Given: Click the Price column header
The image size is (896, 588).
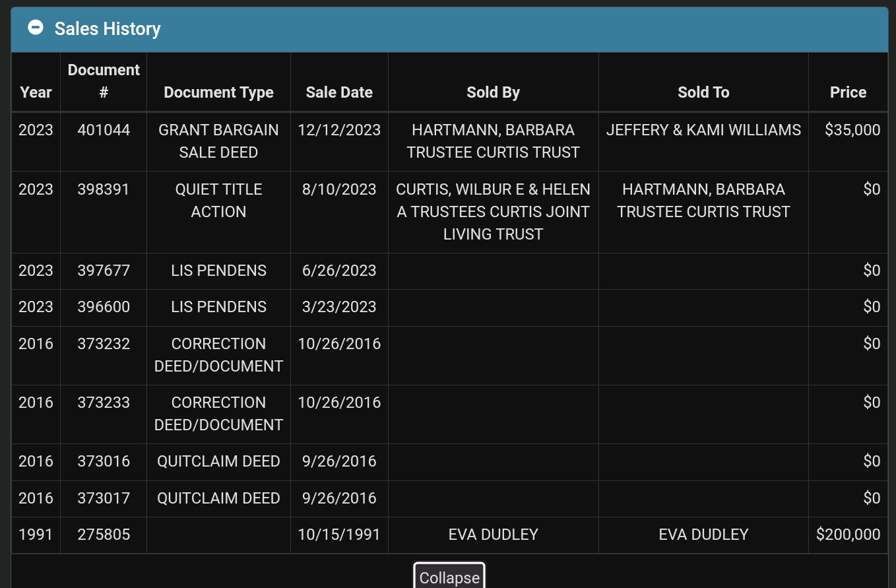Looking at the screenshot, I should [848, 92].
